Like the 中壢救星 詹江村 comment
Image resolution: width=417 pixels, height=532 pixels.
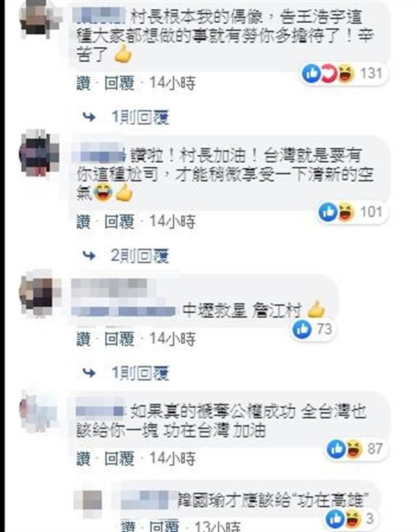83,339
